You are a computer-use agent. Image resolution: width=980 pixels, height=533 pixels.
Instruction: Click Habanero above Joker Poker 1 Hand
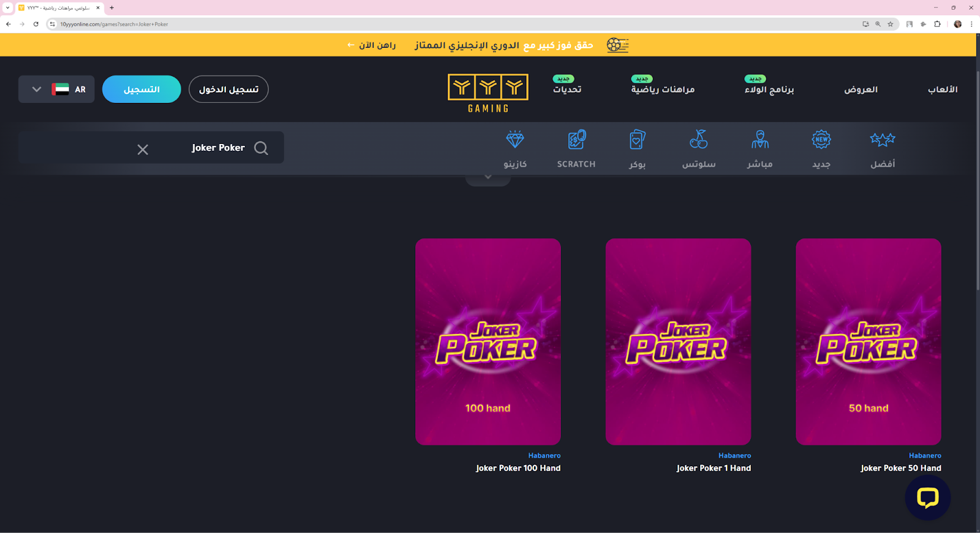[x=734, y=456]
